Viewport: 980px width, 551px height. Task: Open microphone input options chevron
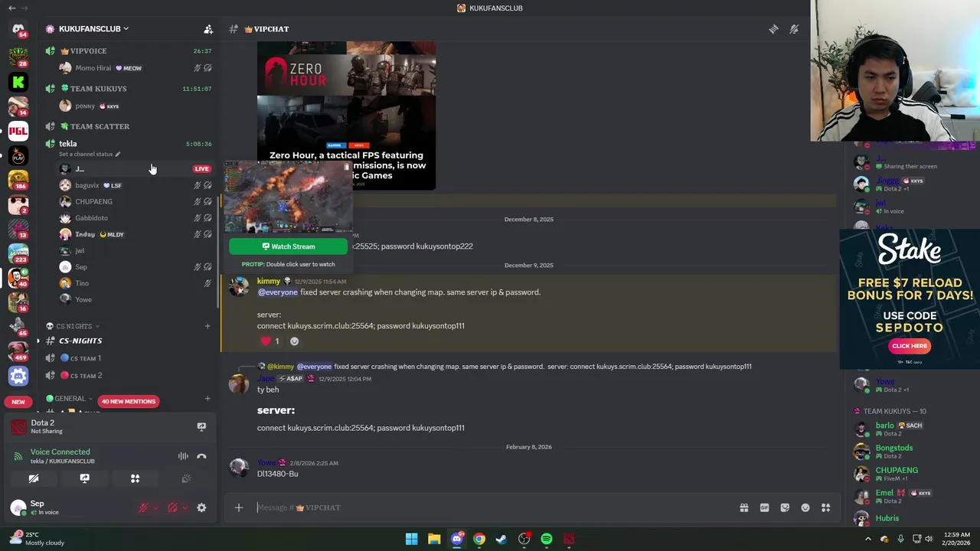(155, 507)
